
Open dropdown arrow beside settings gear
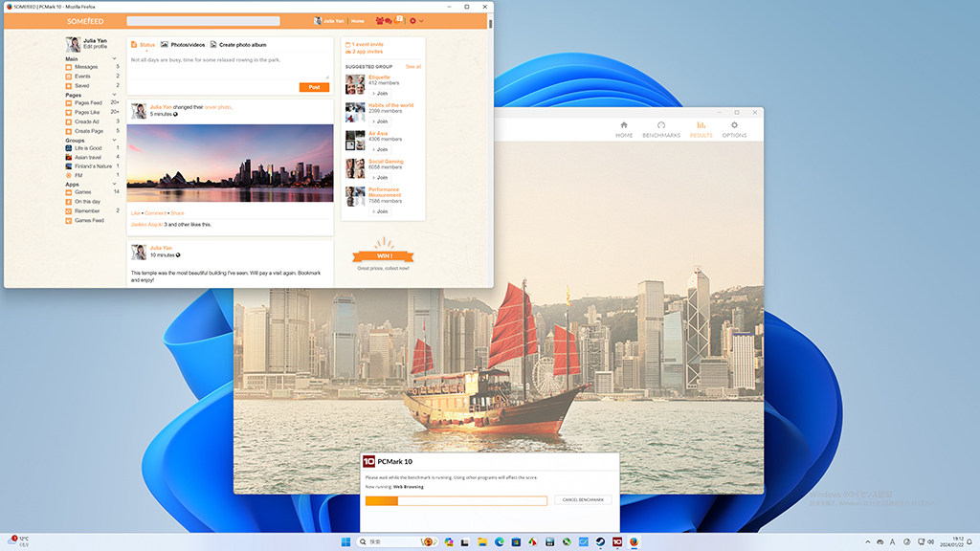tap(421, 21)
